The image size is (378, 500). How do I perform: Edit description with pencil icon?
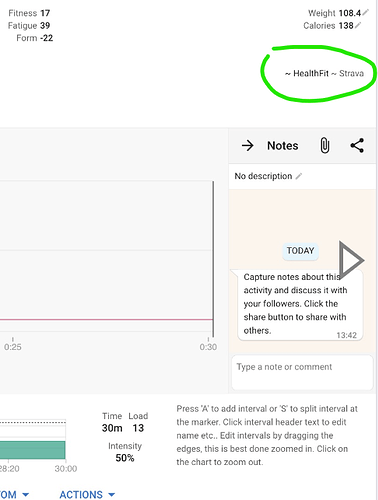[x=299, y=176]
